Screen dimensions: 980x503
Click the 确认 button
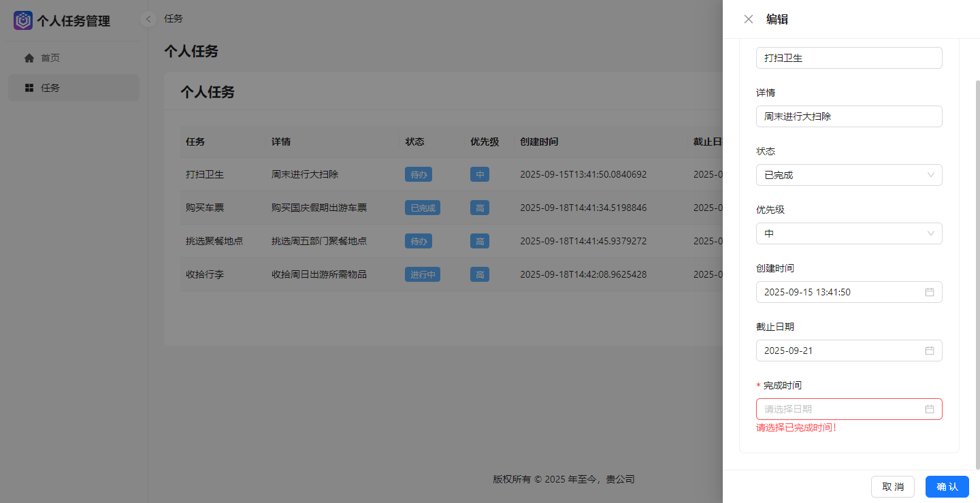click(x=947, y=487)
